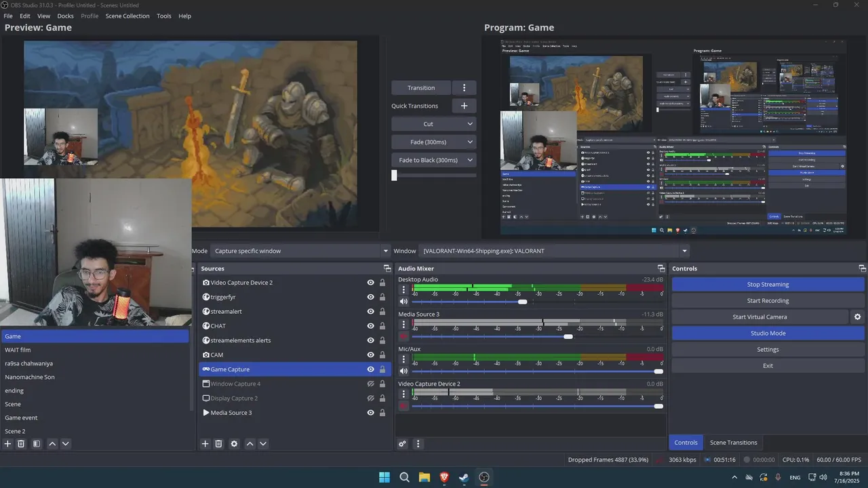Image resolution: width=868 pixels, height=488 pixels.
Task: Open Virtual Camera settings gear
Action: (857, 317)
